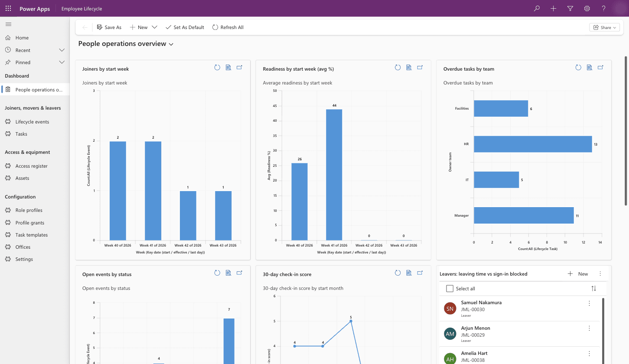Refresh the Overdue tasks by team chart
Viewport: 629px width, 364px height.
pyautogui.click(x=578, y=68)
